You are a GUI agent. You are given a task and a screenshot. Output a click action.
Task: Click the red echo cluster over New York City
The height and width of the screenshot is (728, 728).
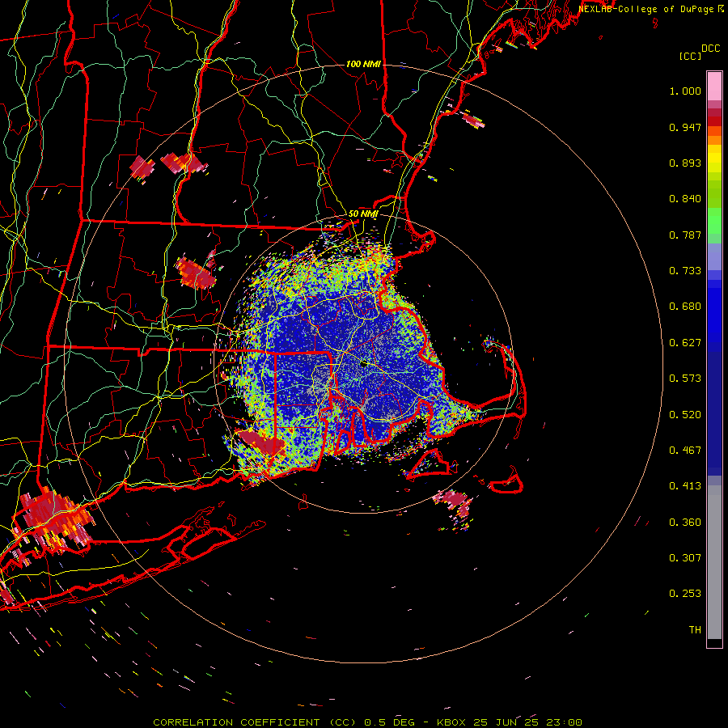pos(54,518)
